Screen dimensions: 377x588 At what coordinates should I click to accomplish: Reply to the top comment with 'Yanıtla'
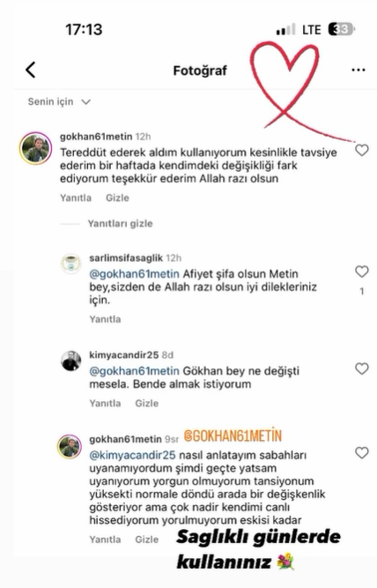[76, 197]
